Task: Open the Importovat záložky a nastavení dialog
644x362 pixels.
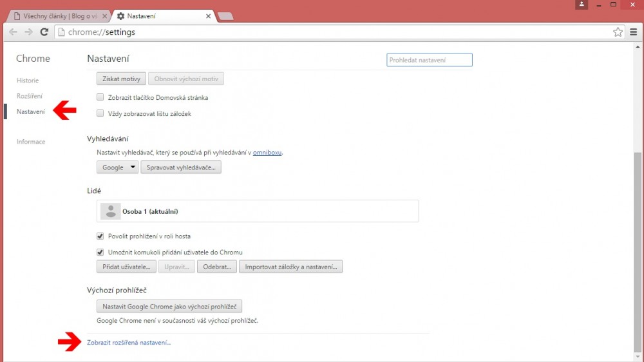Action: [x=290, y=267]
